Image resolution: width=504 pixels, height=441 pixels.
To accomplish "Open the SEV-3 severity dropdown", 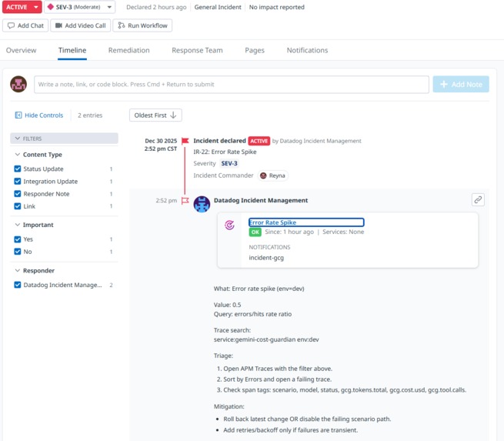I will click(x=79, y=7).
